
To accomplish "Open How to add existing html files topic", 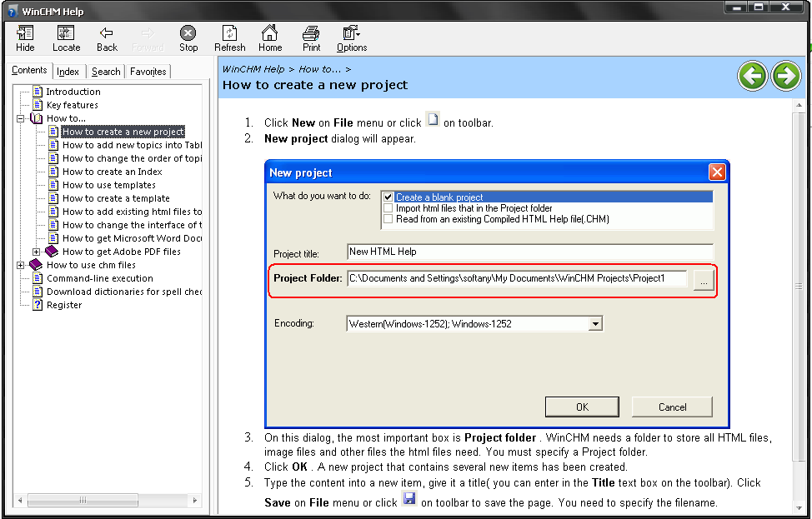I will pyautogui.click(x=132, y=212).
